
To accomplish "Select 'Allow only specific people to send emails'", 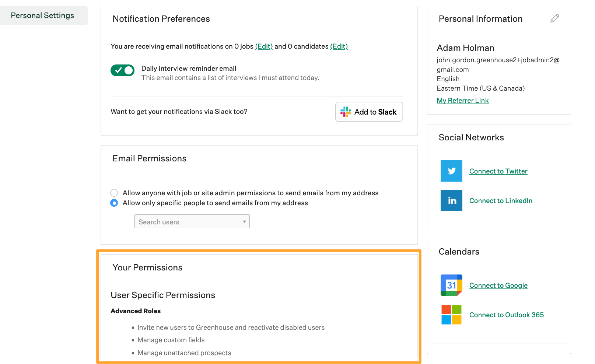I will (x=114, y=203).
